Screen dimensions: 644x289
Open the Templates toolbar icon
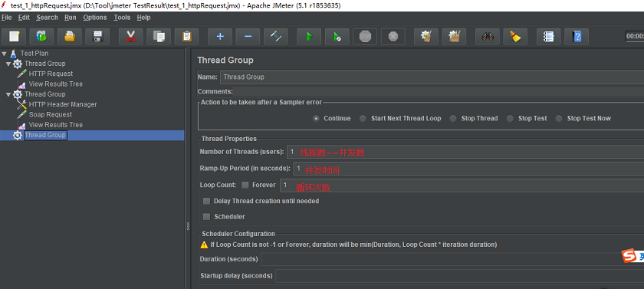42,37
